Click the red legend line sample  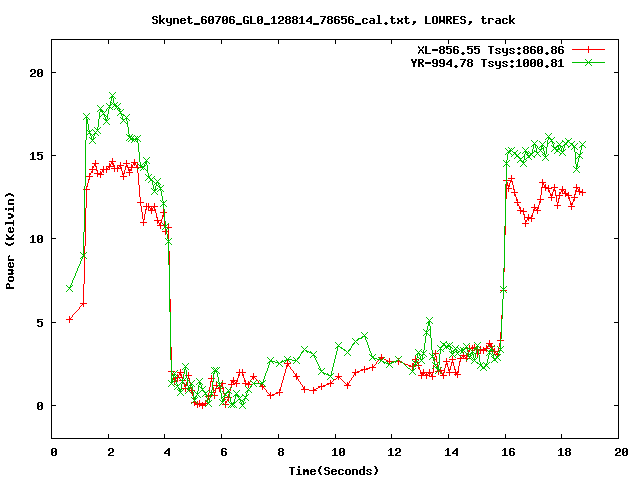click(x=588, y=50)
